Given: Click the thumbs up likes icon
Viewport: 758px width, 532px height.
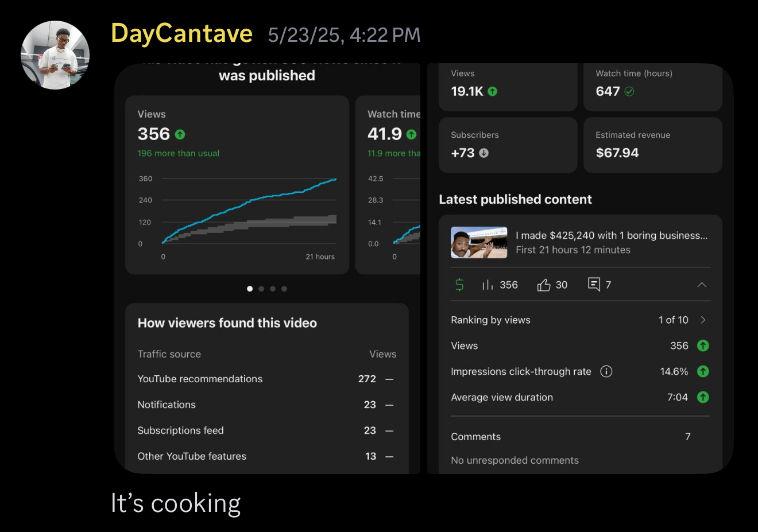Looking at the screenshot, I should tap(544, 285).
